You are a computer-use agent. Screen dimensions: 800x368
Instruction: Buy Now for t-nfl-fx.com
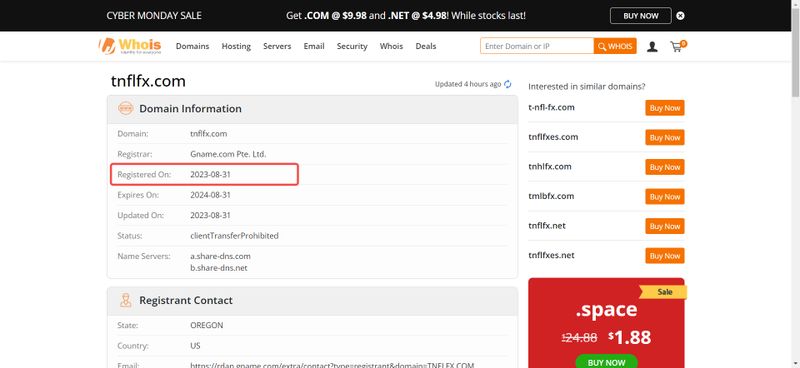665,108
